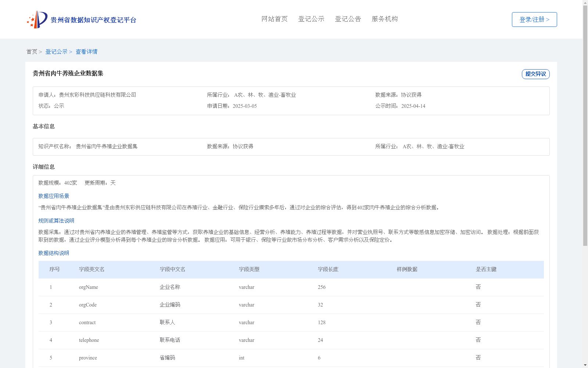Click the 联系人 cell
Viewport: 588px width, 368px height.
click(x=167, y=322)
